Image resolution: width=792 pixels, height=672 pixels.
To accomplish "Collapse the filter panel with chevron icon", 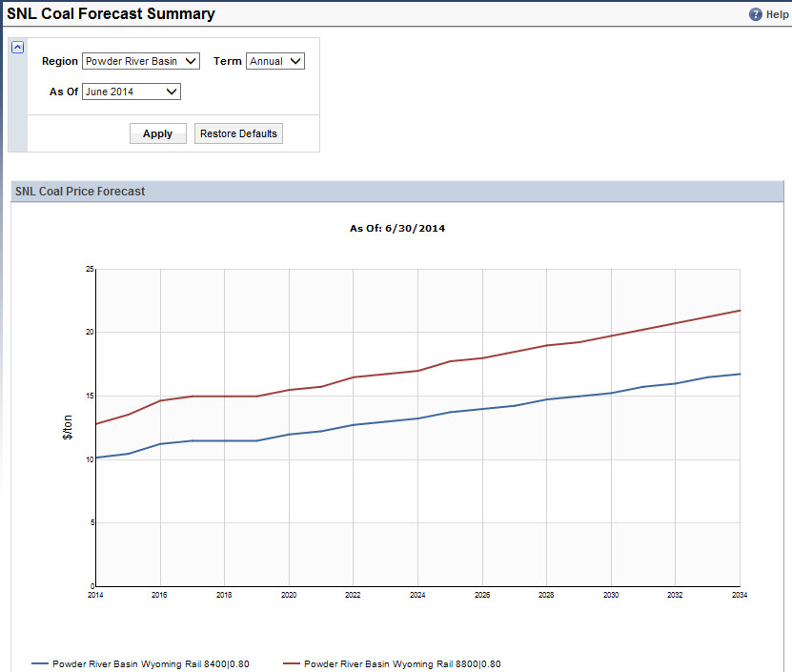I will 17,47.
